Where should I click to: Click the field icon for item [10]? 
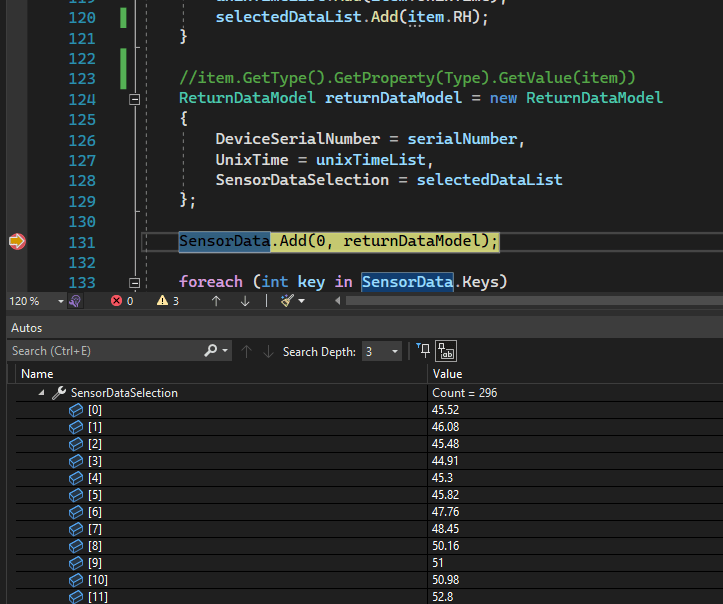(76, 580)
